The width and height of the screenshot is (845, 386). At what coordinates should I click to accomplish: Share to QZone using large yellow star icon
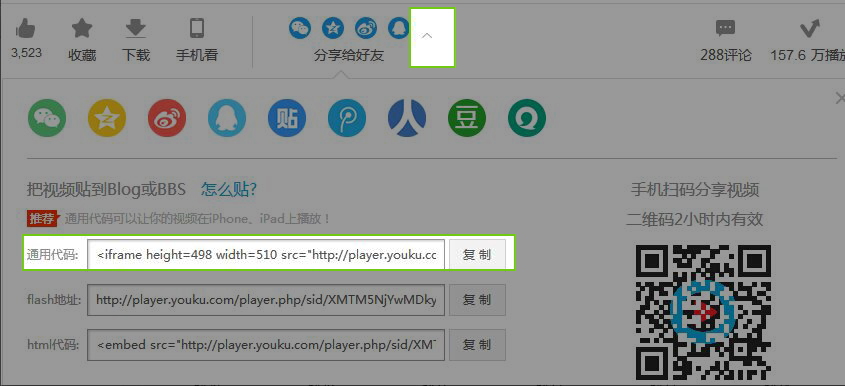coord(107,118)
